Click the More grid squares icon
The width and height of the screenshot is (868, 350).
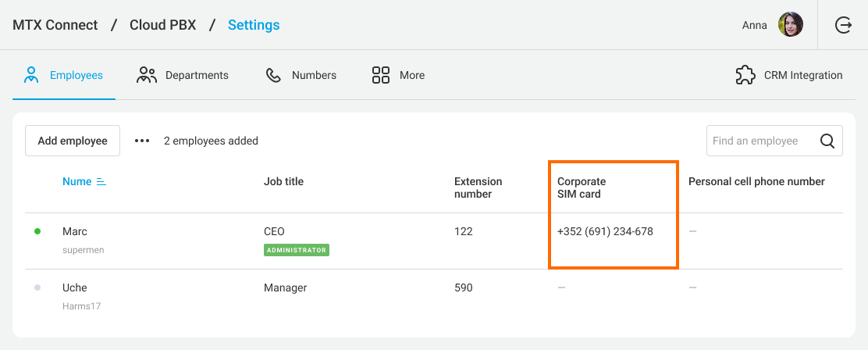pos(381,75)
